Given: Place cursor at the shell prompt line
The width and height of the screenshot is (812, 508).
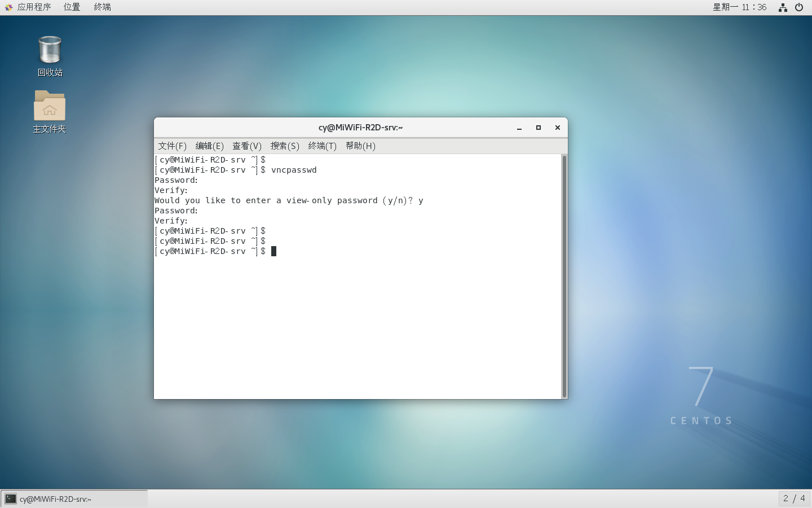Looking at the screenshot, I should (x=273, y=251).
